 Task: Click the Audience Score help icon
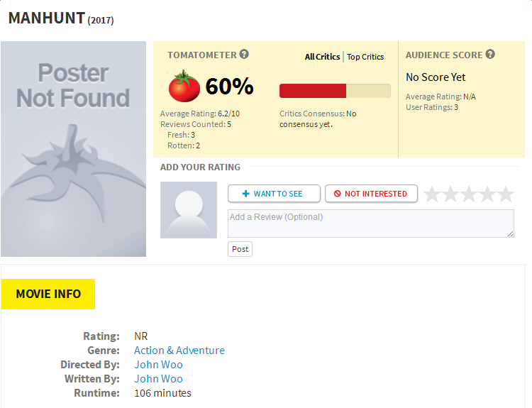point(490,55)
